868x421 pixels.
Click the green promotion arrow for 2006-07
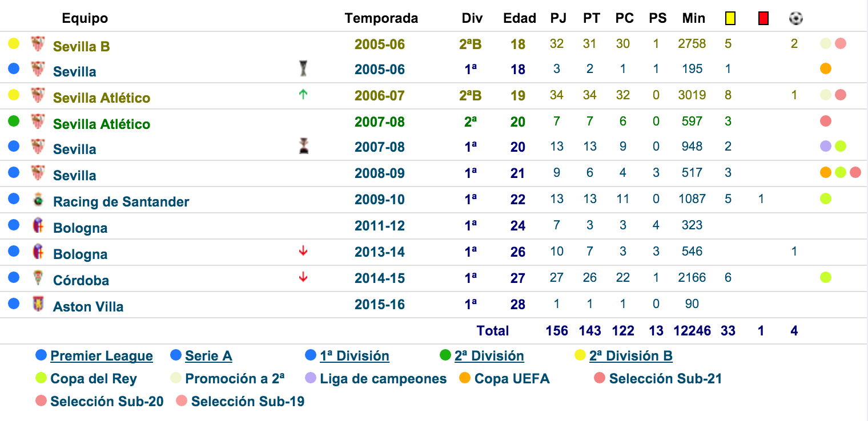pyautogui.click(x=303, y=95)
